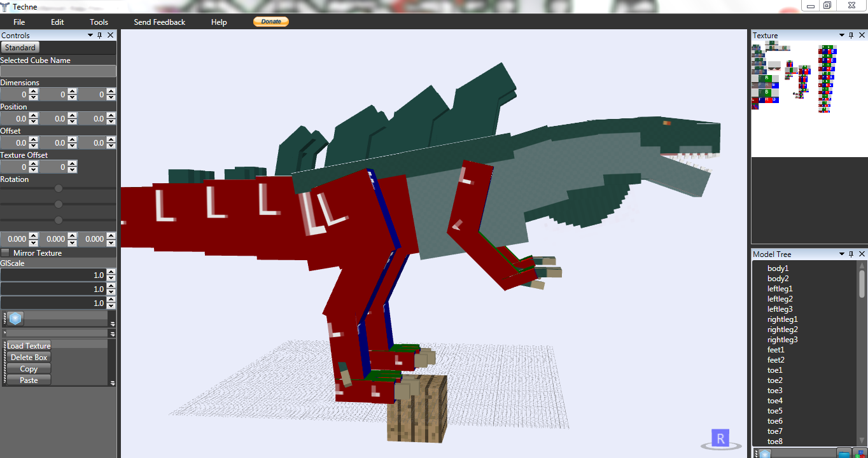Viewport: 868px width, 458px height.
Task: Open the Controls panel dropdown arrow
Action: [x=91, y=35]
